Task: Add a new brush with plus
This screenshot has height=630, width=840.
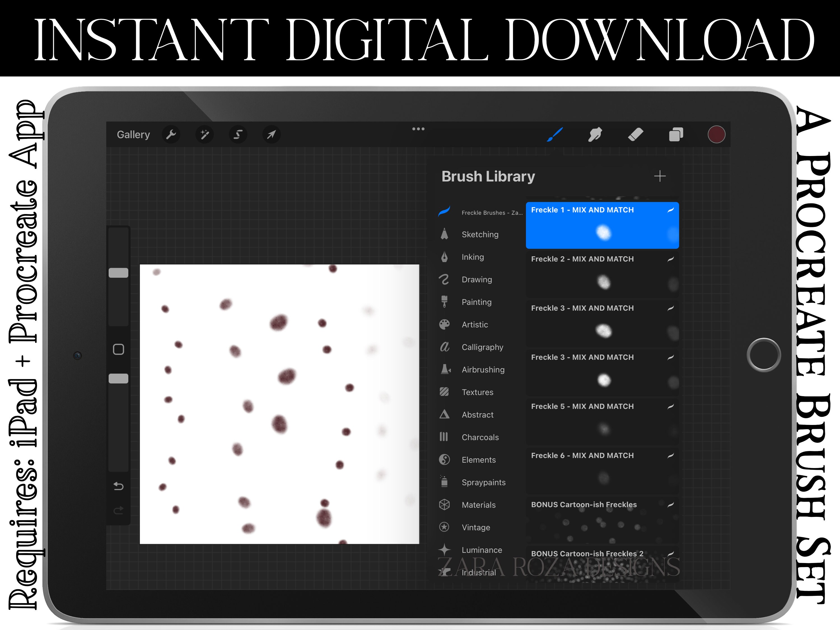Action: tap(660, 176)
